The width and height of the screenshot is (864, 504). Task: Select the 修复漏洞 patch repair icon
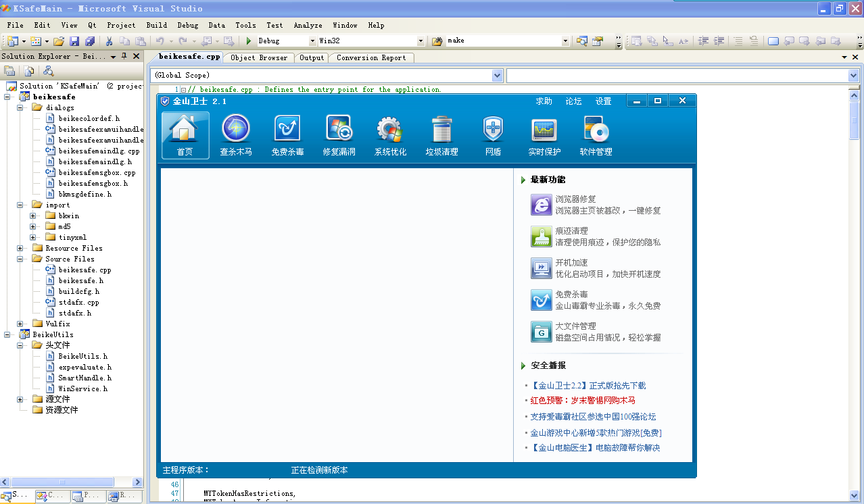click(x=339, y=129)
